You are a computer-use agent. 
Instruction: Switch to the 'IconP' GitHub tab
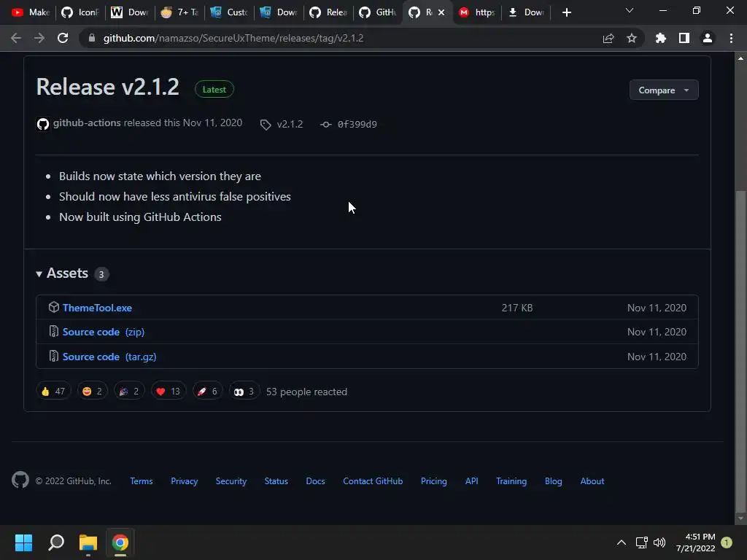(x=80, y=12)
